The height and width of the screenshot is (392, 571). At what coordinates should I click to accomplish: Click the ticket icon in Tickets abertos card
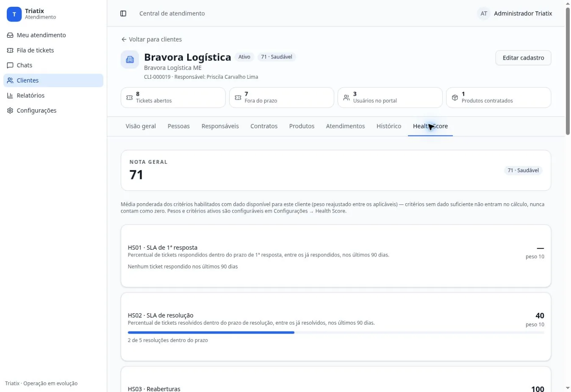(130, 98)
